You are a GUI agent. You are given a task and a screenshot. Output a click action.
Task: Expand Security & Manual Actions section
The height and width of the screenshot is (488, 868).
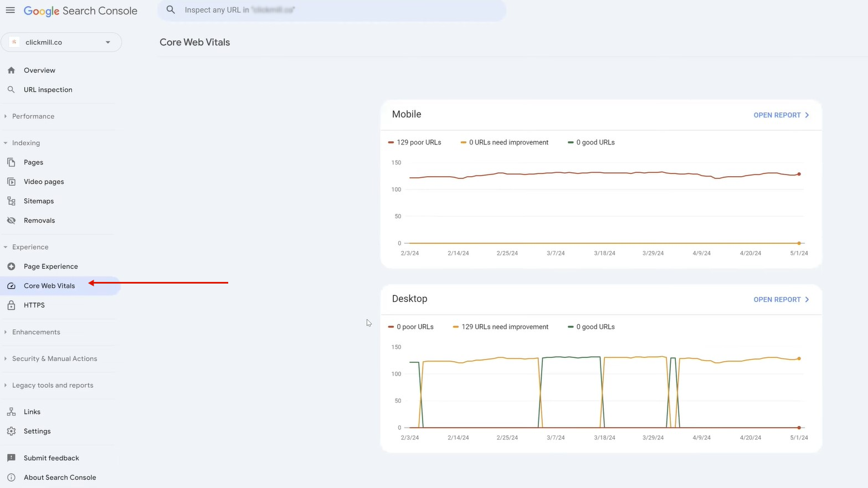click(54, 359)
